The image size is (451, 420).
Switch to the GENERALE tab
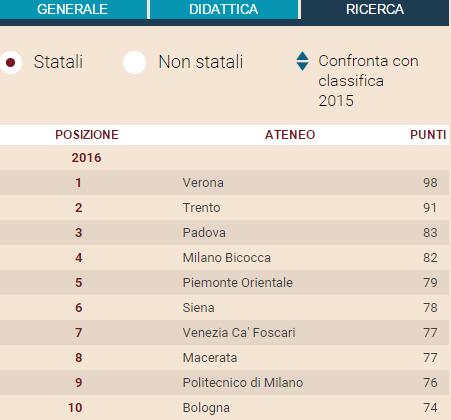coord(72,9)
